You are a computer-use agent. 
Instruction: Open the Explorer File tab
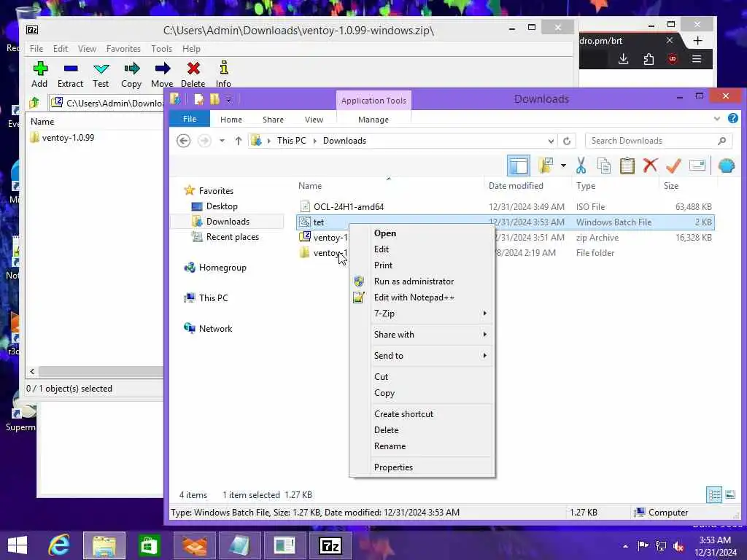click(x=190, y=119)
